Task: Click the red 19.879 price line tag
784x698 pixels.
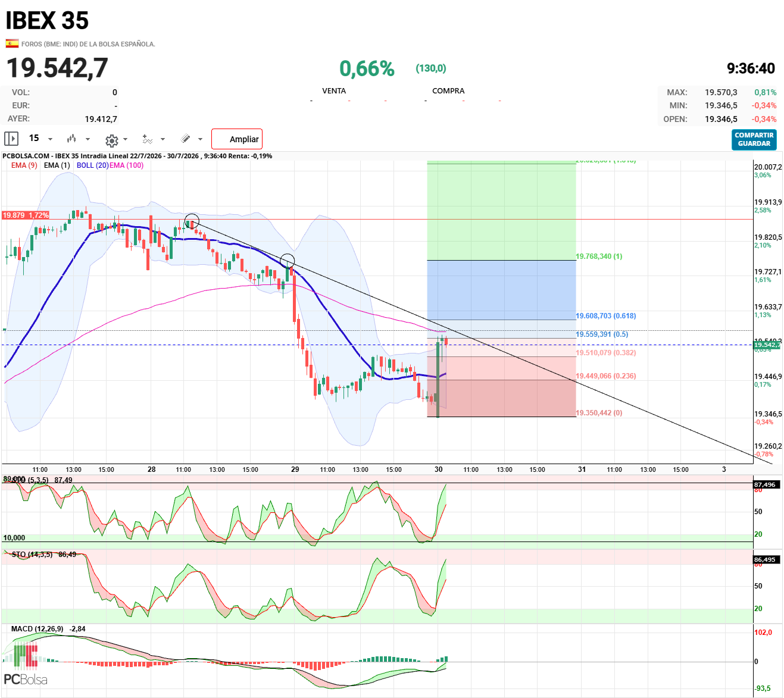Action: click(x=26, y=215)
